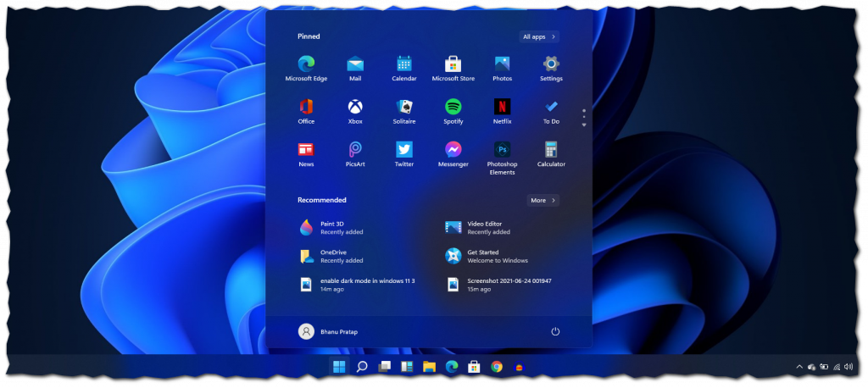Launch Solitaire from pinned apps
This screenshot has height=388, width=868.
click(x=404, y=111)
